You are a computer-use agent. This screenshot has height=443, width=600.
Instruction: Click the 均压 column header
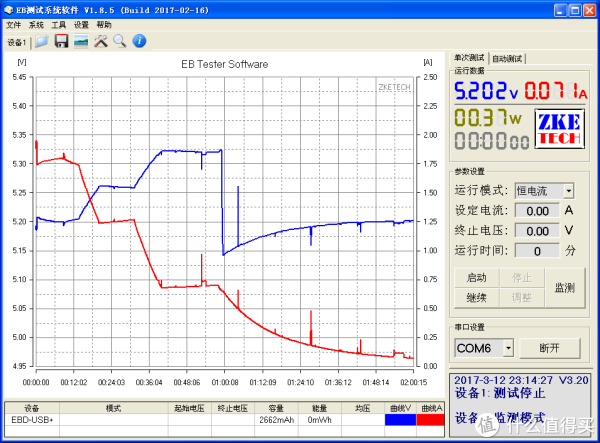(x=362, y=408)
